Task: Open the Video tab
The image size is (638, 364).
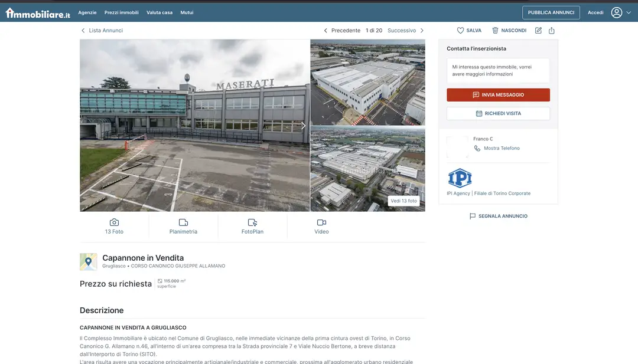Action: click(321, 227)
